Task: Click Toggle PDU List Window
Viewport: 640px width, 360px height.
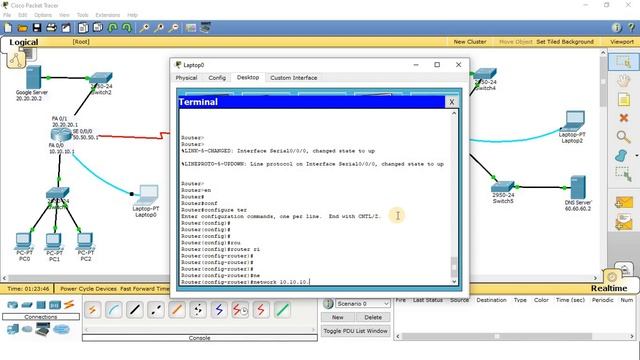Action: 356,331
